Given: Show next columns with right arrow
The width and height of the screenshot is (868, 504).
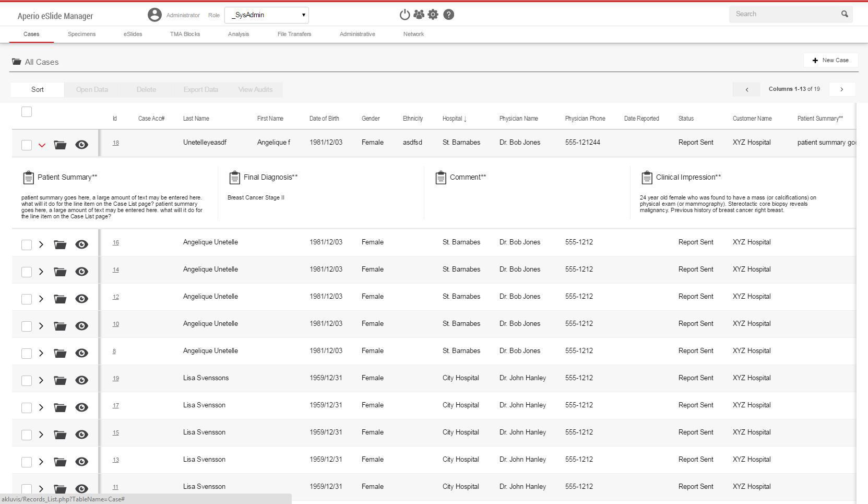Looking at the screenshot, I should coord(841,89).
